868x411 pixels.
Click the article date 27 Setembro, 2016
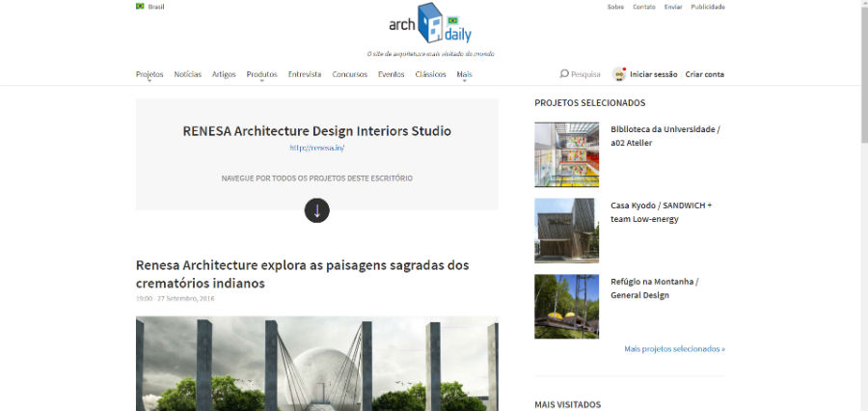[186, 298]
